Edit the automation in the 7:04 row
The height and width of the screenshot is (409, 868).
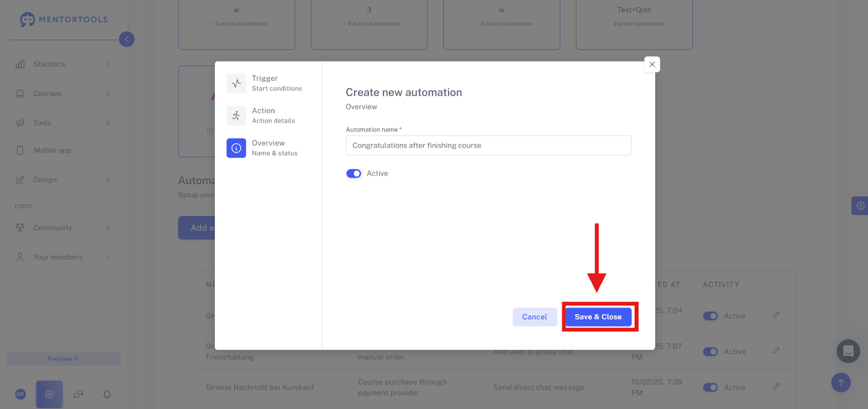[x=776, y=314]
